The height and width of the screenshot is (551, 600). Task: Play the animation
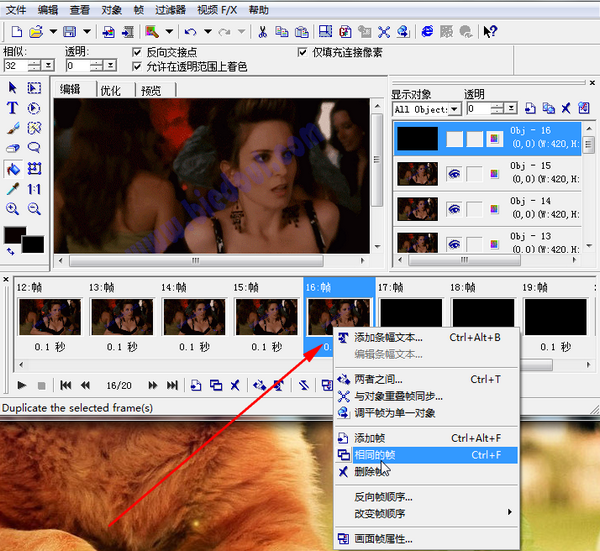coord(22,385)
